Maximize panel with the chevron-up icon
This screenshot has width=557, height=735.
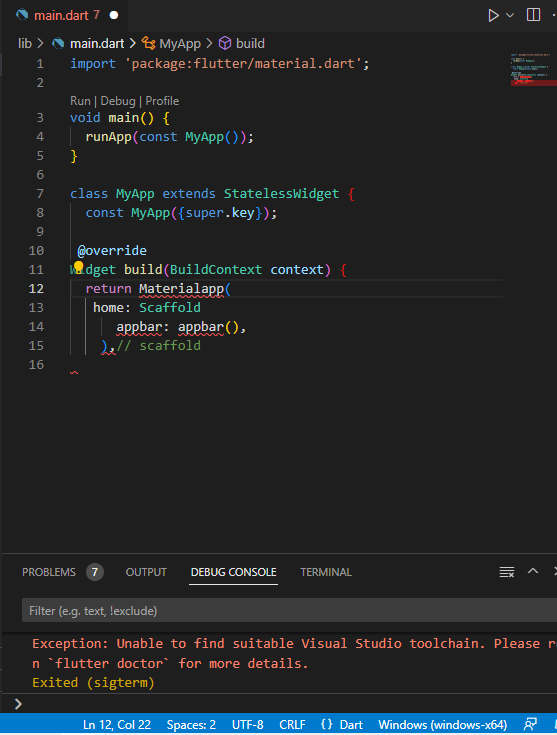(x=533, y=571)
